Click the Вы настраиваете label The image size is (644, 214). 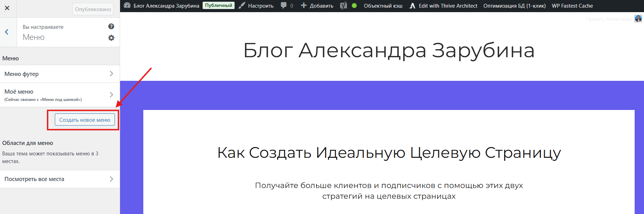tap(43, 27)
